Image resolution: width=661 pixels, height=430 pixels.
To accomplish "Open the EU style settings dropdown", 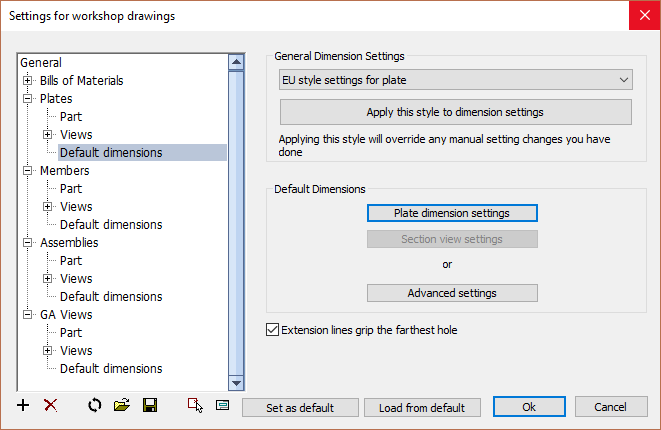I will pos(456,80).
